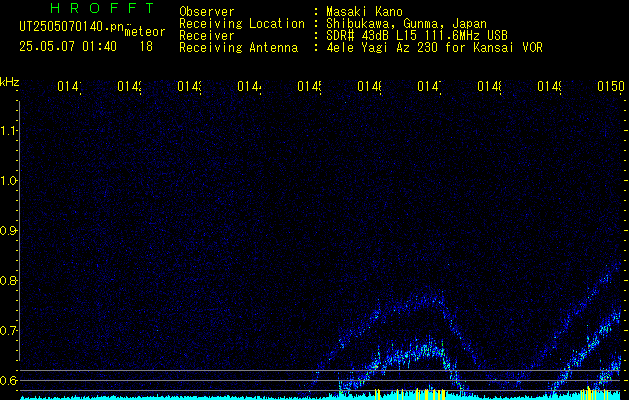Select the file name UT2505070140.pn
This screenshot has height=400, width=629.
coord(72,27)
